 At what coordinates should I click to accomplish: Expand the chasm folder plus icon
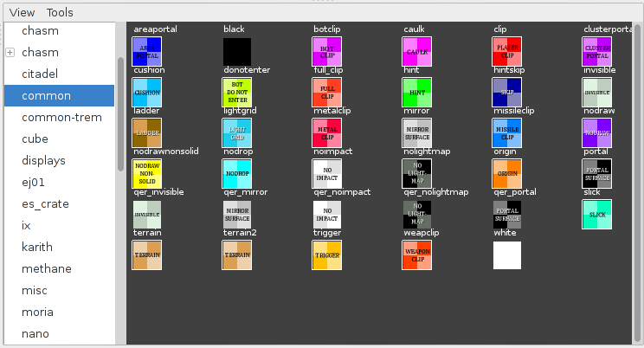pyautogui.click(x=10, y=52)
